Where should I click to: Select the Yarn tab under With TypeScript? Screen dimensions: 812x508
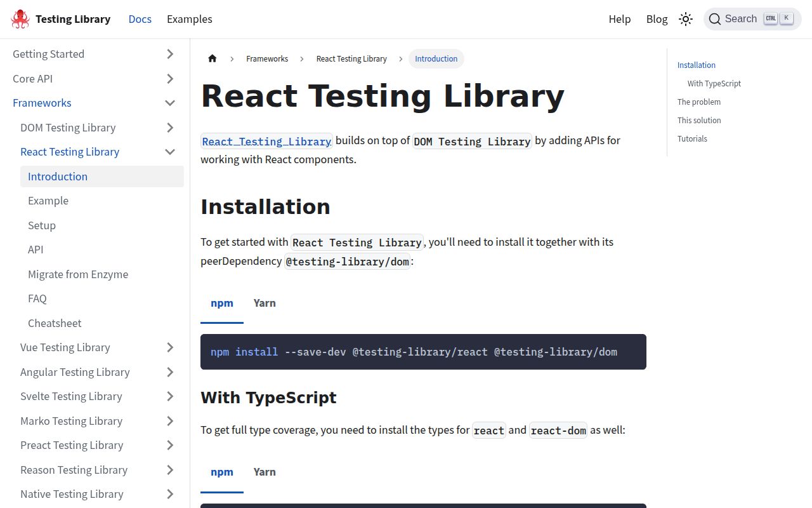click(265, 472)
